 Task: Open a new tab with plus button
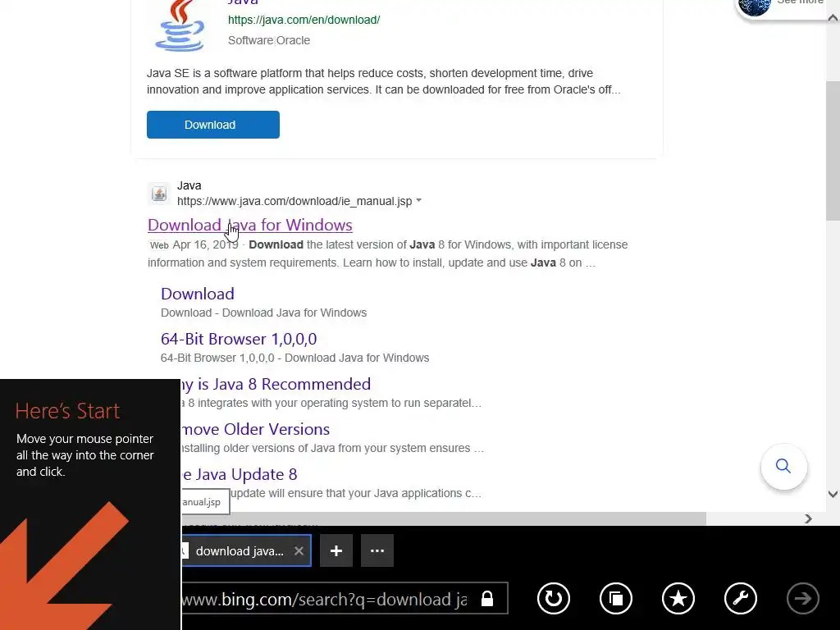tap(336, 550)
